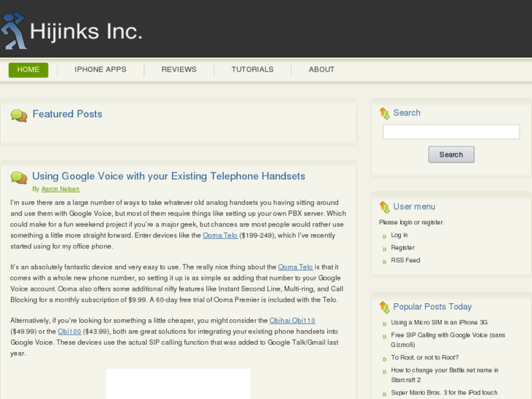
Task: Click the bullet arrow beside Log in
Action: pyautogui.click(x=384, y=236)
